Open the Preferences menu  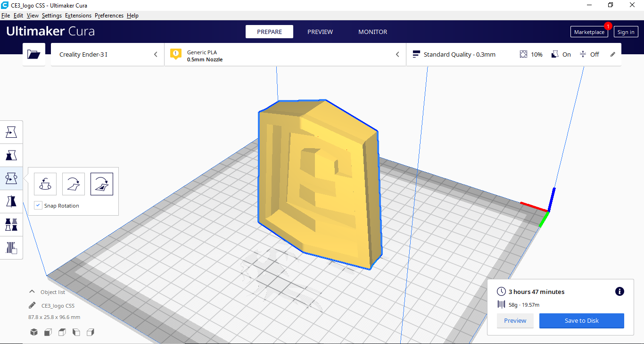pyautogui.click(x=109, y=16)
